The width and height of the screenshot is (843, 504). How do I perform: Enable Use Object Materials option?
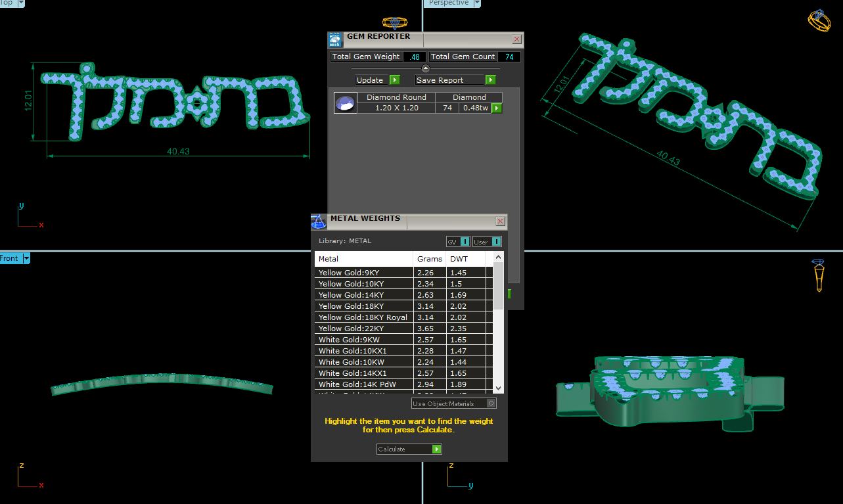point(491,403)
